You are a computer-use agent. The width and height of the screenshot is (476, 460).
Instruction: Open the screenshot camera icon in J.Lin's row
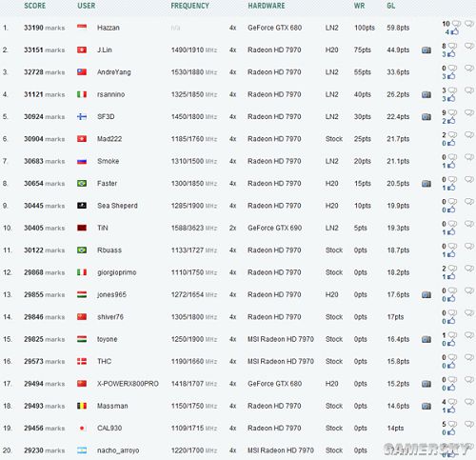426,50
